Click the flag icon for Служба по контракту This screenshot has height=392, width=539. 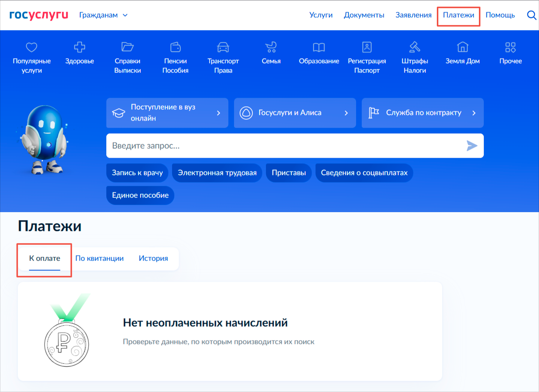(x=374, y=113)
